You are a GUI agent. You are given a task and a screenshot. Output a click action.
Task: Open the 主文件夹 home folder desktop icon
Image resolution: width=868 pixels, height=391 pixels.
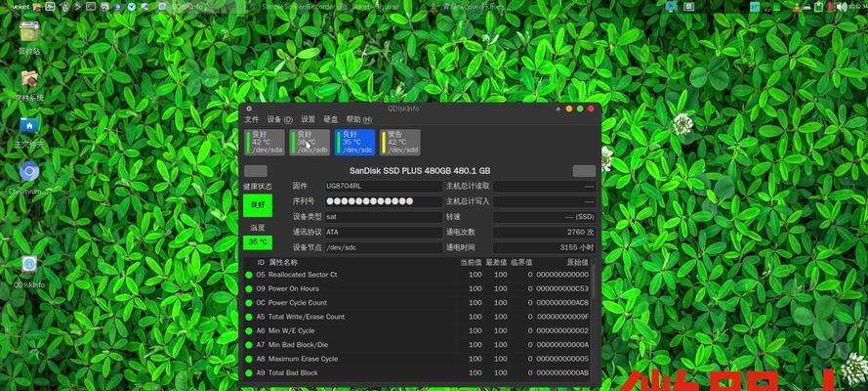click(28, 125)
